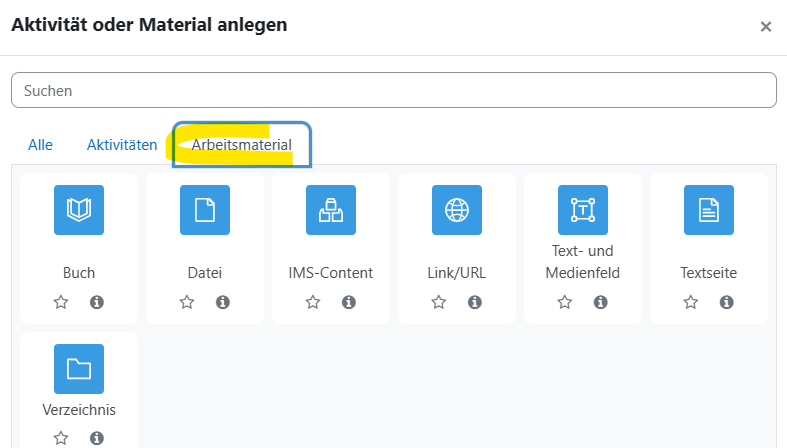Select the Textseite page icon

(709, 210)
